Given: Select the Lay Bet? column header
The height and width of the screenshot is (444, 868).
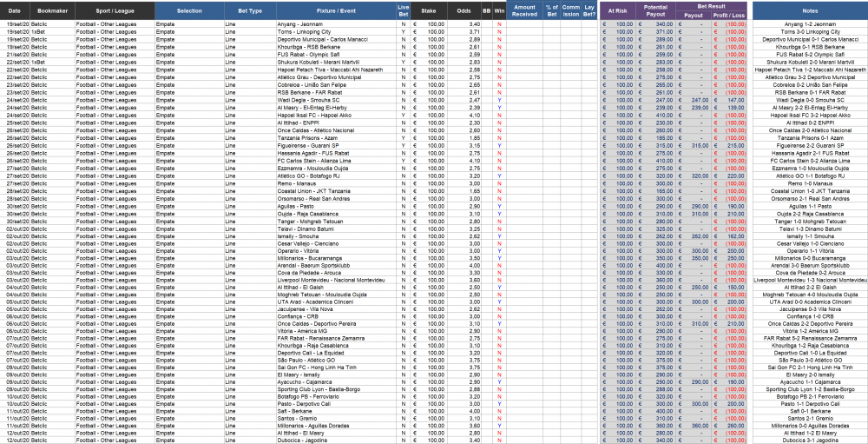Looking at the screenshot, I should coord(588,10).
